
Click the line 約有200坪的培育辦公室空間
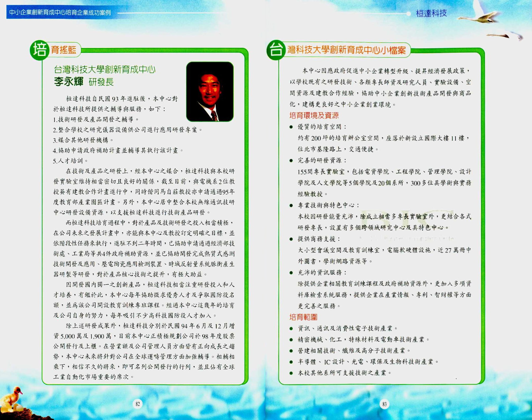(x=384, y=138)
